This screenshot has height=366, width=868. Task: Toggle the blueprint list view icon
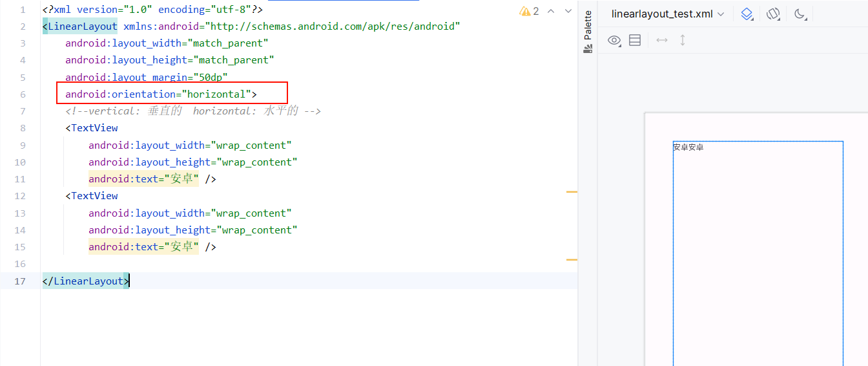635,40
